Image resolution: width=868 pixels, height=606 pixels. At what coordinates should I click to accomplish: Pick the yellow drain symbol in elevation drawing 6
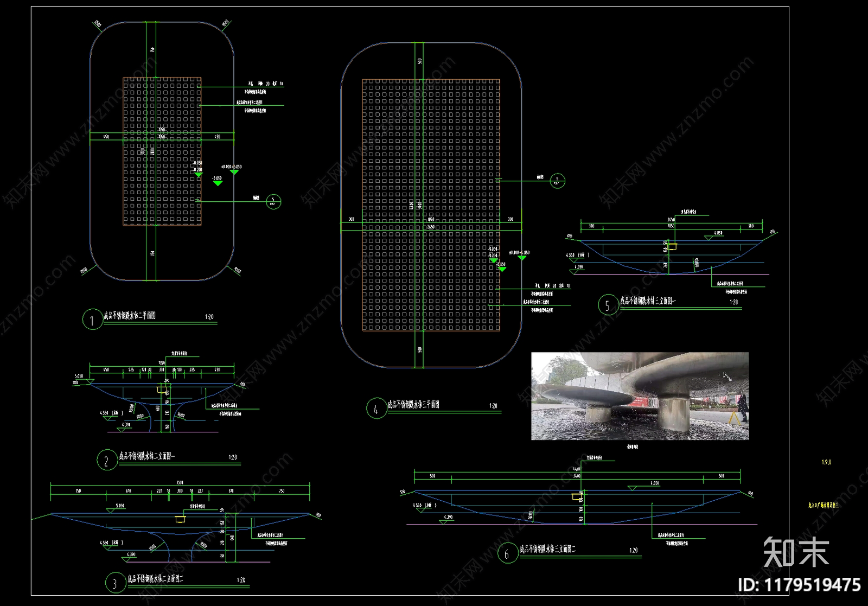coord(577,496)
